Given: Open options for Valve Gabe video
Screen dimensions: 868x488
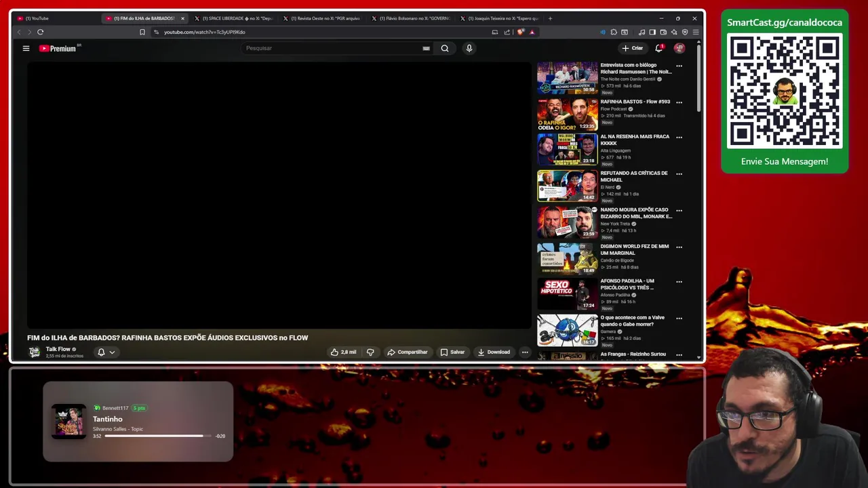Looking at the screenshot, I should click(x=679, y=319).
